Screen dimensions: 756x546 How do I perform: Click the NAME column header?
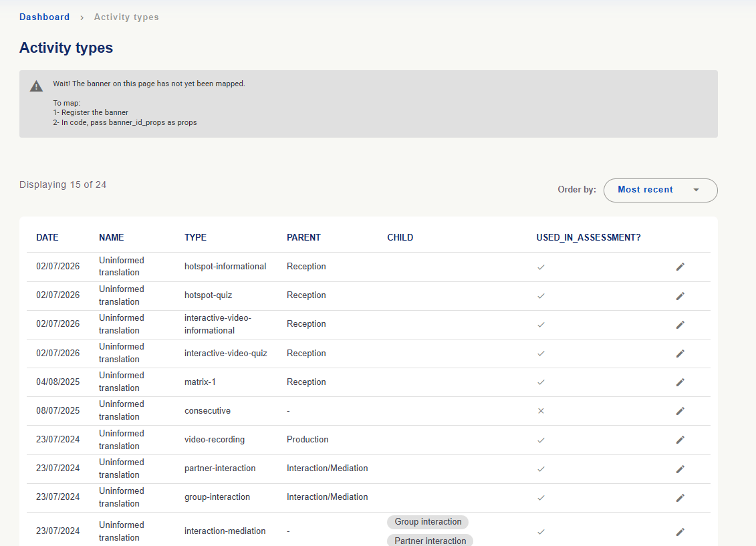(x=112, y=237)
